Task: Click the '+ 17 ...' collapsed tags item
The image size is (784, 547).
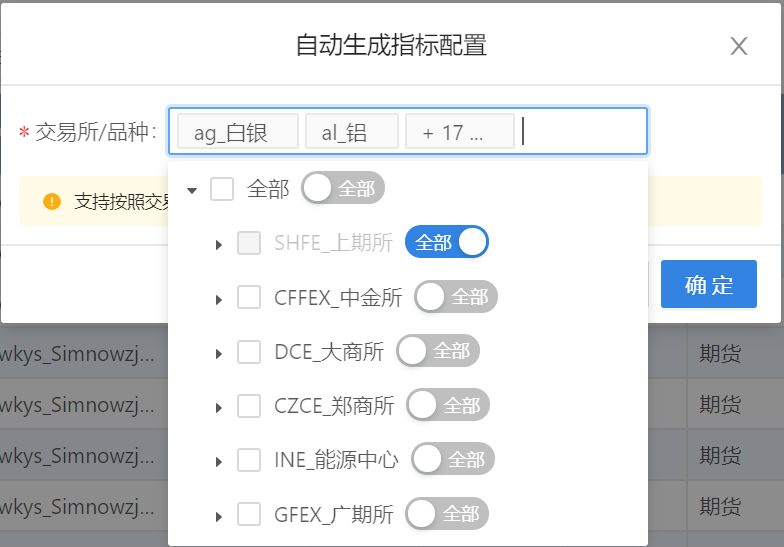Action: 460,132
